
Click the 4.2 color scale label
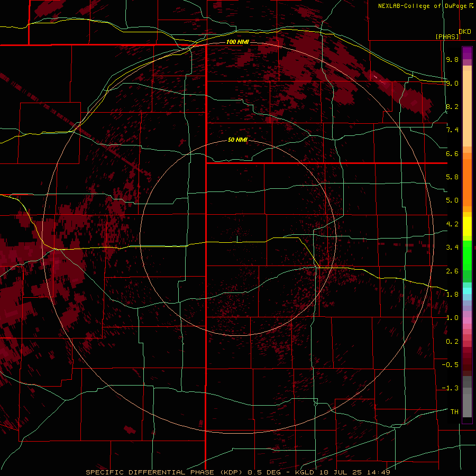coord(452,224)
